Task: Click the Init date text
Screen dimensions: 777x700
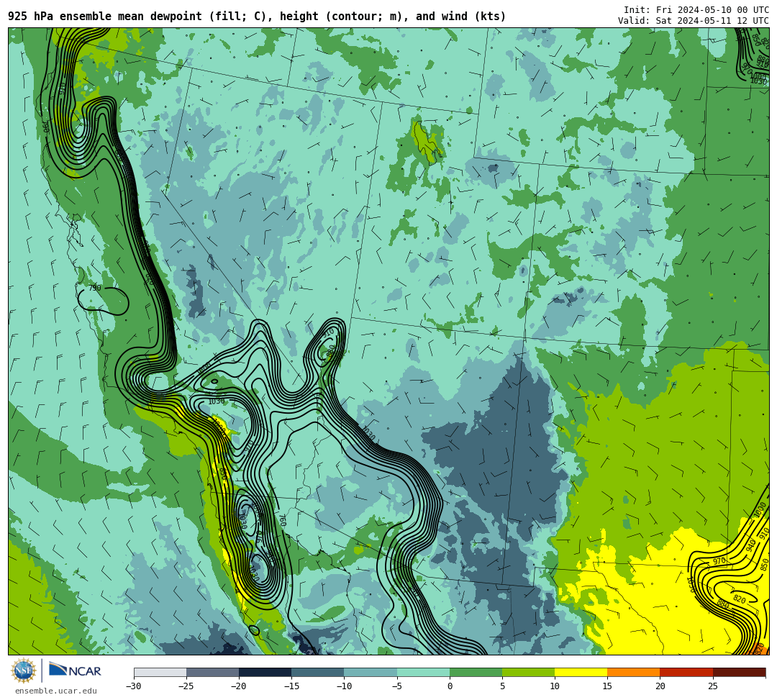Action: 696,10
